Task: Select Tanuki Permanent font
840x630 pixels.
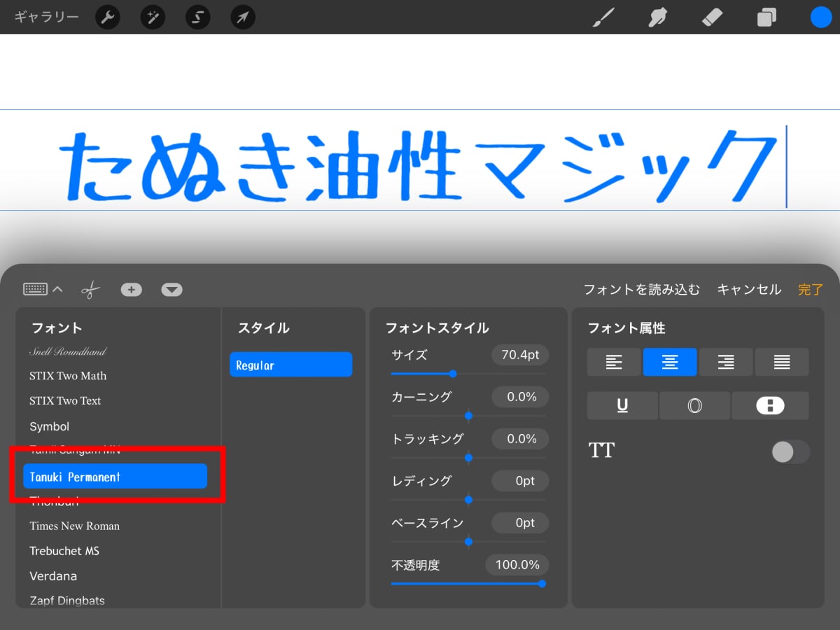Action: pos(115,476)
